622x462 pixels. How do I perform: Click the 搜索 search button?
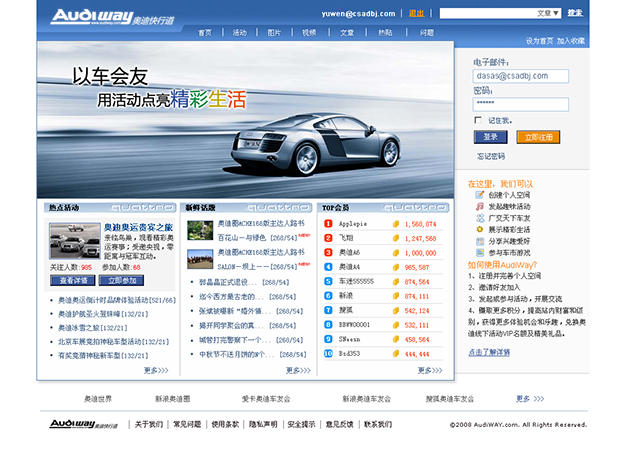(x=575, y=13)
